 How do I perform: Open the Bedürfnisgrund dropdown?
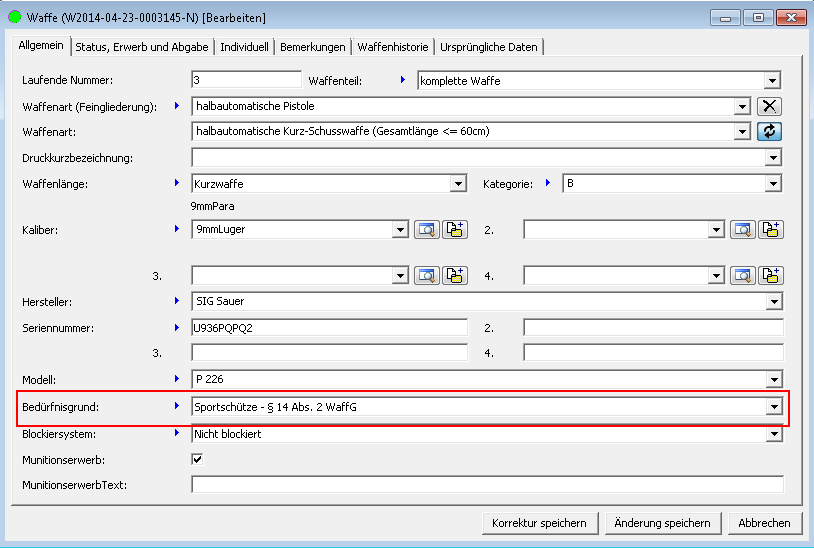[x=772, y=406]
